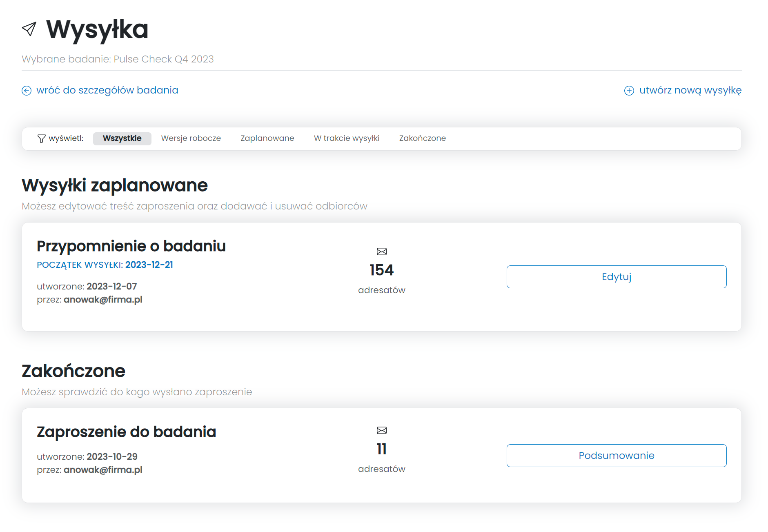Click the plus circle icon for new shipment
The width and height of the screenshot is (768, 532).
click(629, 91)
